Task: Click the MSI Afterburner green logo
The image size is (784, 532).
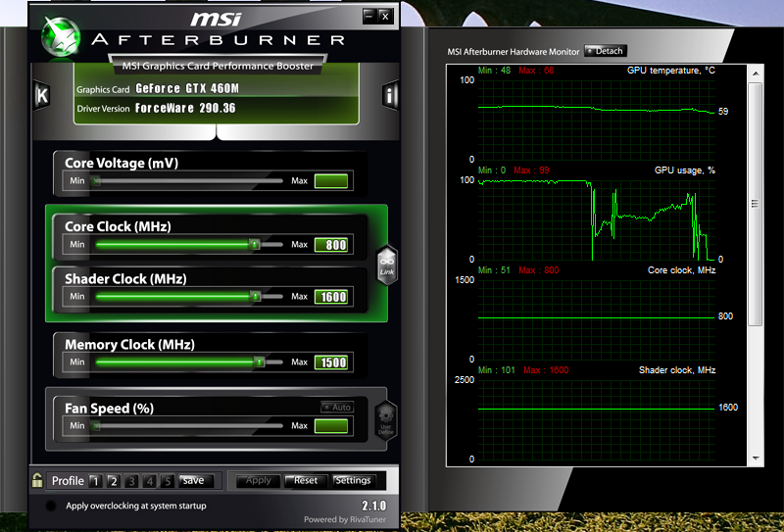Action: point(61,36)
